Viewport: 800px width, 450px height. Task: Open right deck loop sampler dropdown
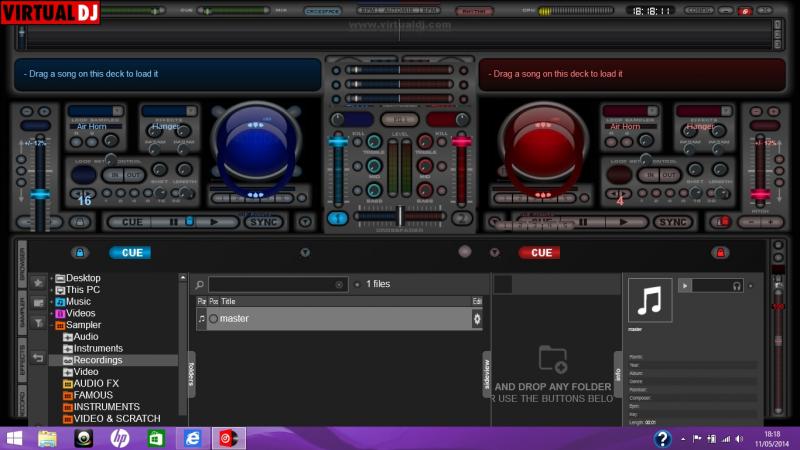click(652, 111)
